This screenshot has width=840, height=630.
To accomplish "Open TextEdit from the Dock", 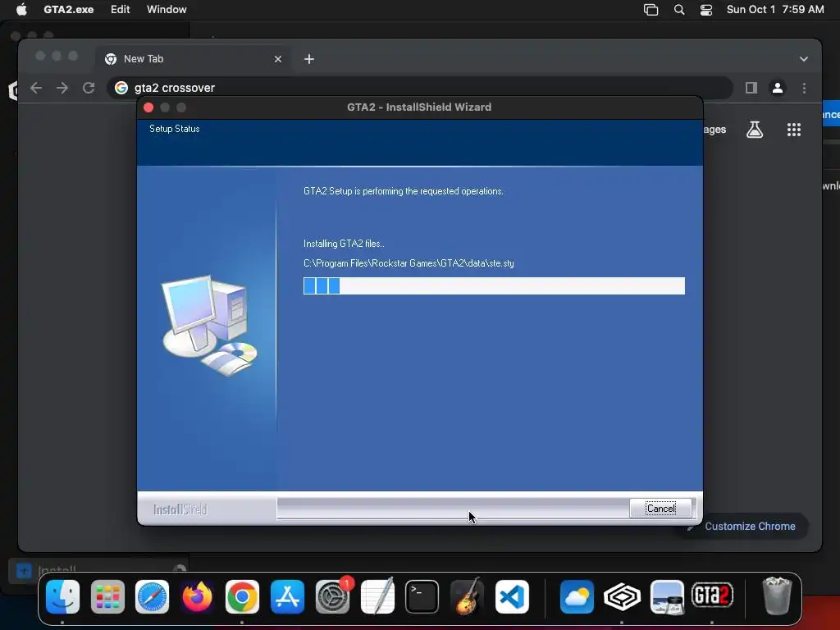I will pyautogui.click(x=377, y=596).
